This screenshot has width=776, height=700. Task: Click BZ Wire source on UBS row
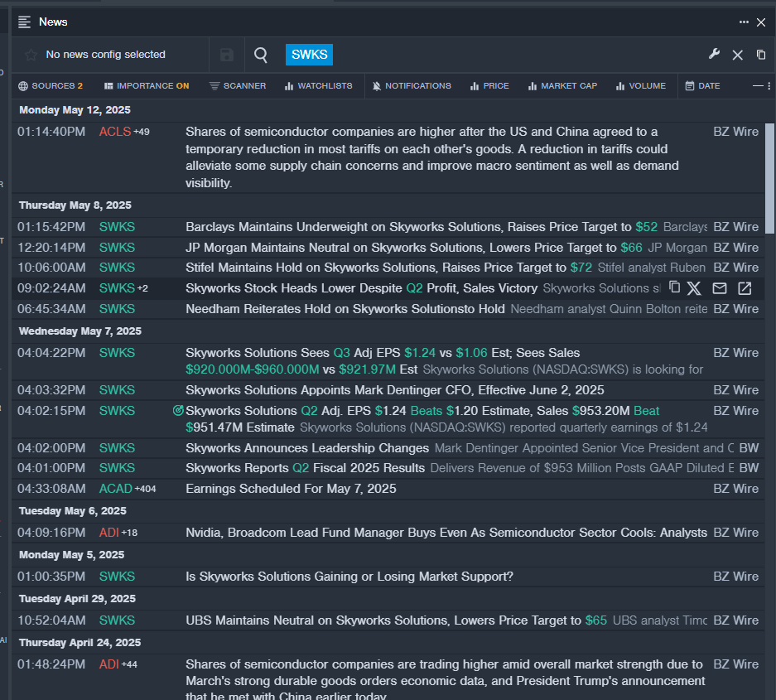tap(736, 620)
